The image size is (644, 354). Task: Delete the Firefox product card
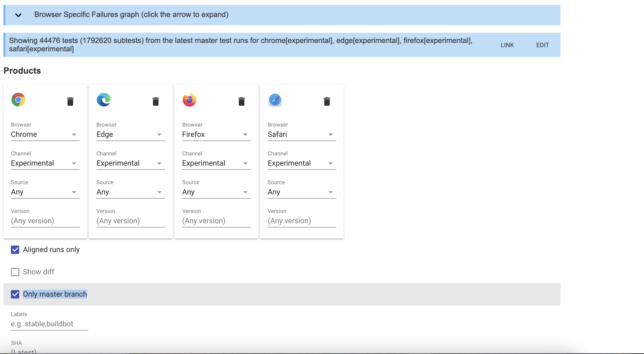[x=242, y=102]
